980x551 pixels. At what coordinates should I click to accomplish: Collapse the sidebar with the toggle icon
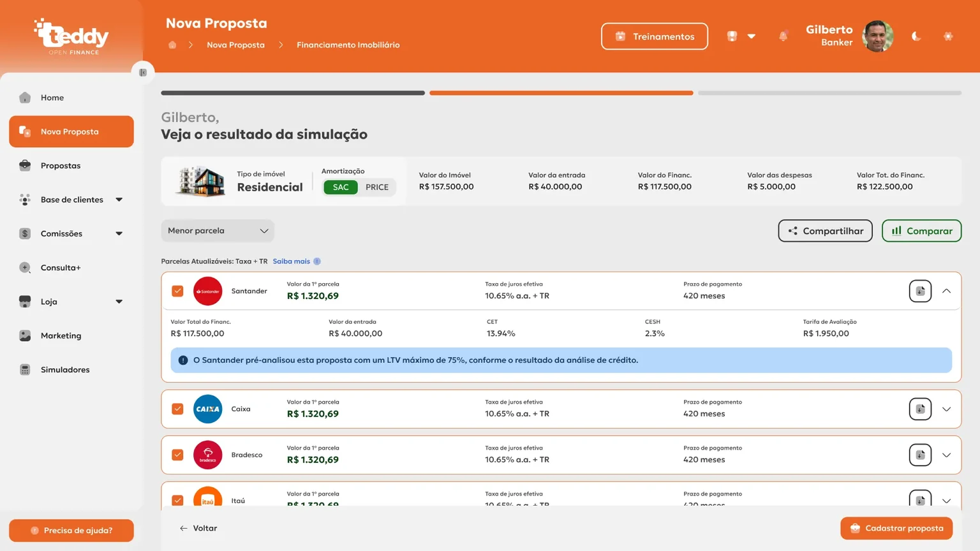(143, 72)
